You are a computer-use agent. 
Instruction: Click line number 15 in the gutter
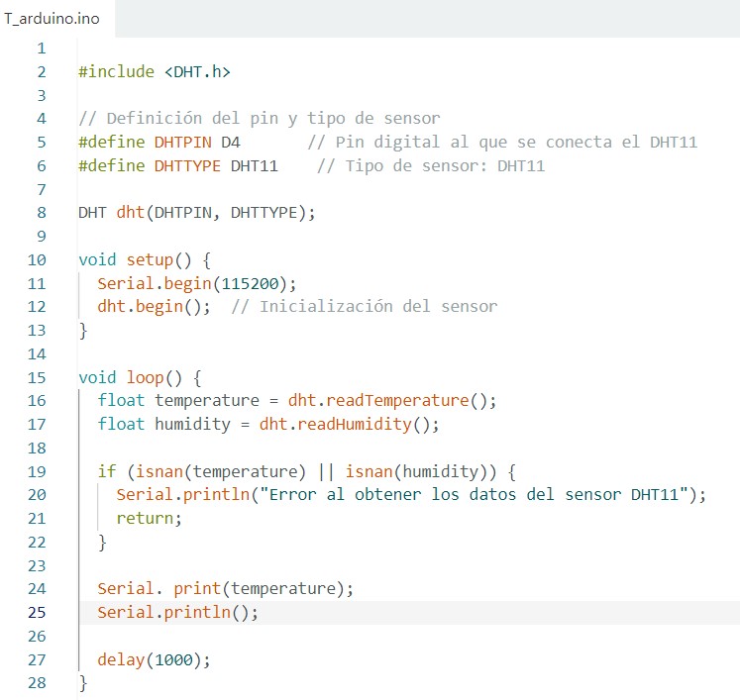37,378
